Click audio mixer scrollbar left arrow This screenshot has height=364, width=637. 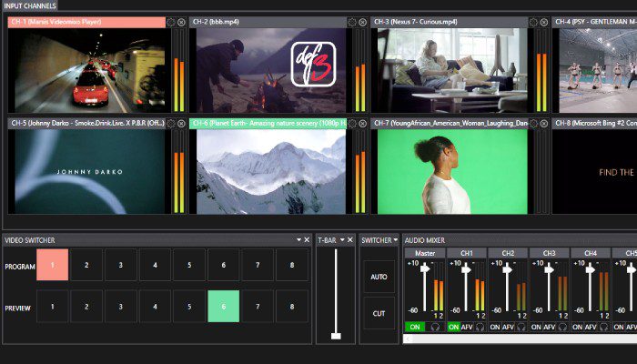point(409,339)
